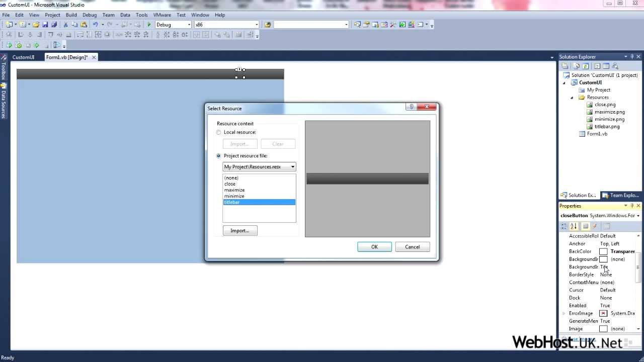Click the Align Lefts layout icon
The image size is (644, 362).
[21, 35]
